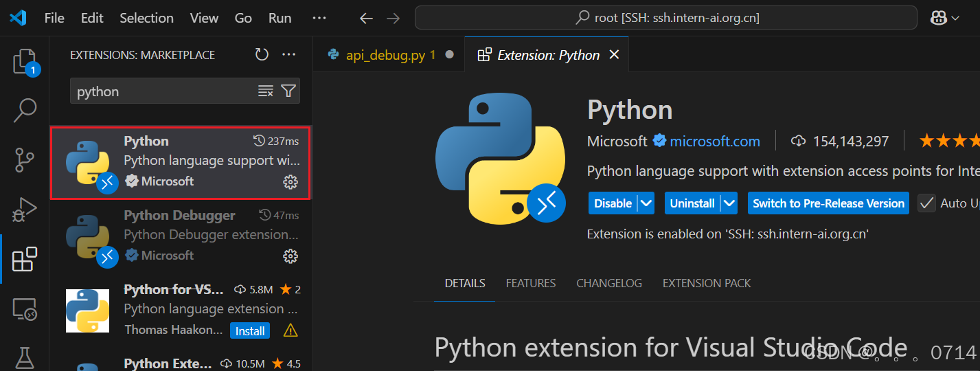This screenshot has height=371, width=980.
Task: Click the star rating of Python extension
Action: pos(950,142)
